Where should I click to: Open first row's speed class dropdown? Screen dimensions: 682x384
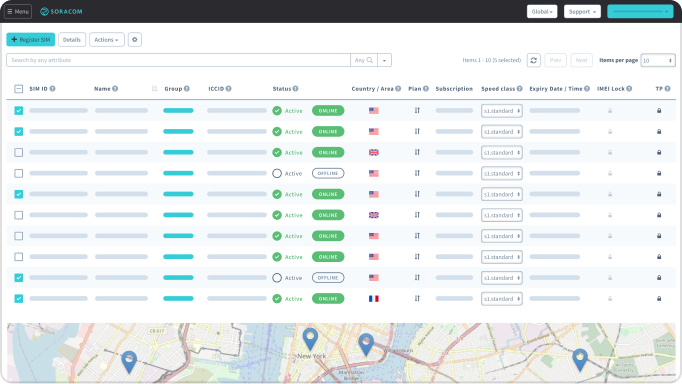point(501,111)
